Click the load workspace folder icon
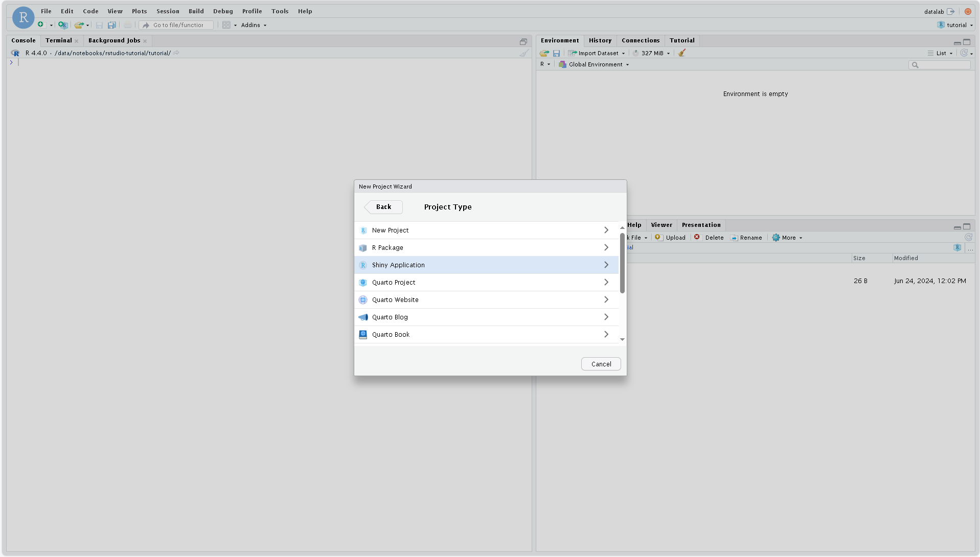This screenshot has width=980, height=557. tap(544, 53)
